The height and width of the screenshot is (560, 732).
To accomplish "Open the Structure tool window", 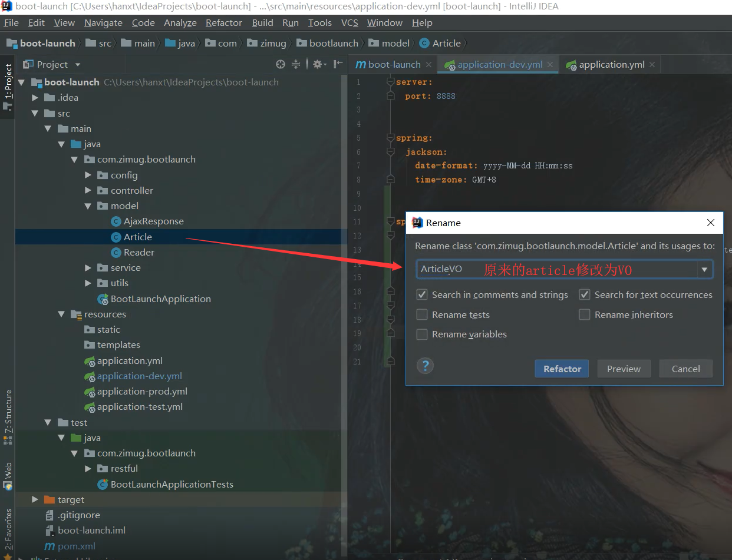I will [8, 417].
